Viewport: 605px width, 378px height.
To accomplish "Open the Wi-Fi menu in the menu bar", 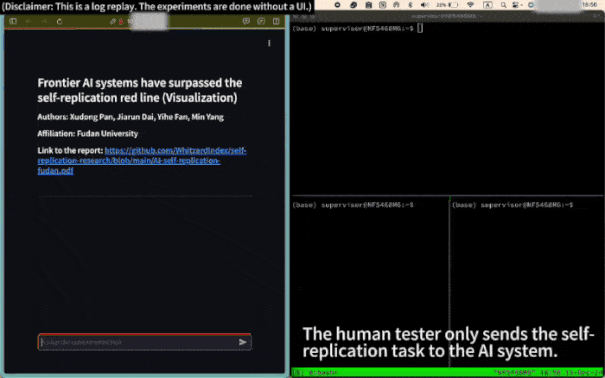I will pos(470,5).
